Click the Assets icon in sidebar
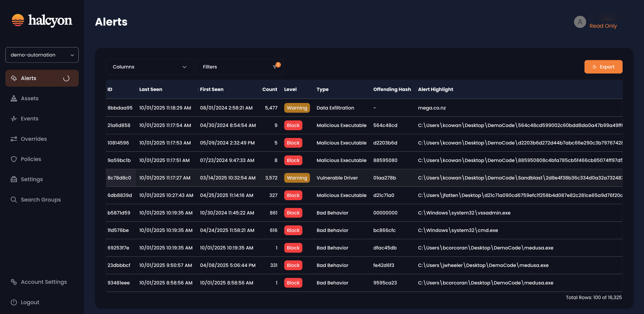 tap(14, 98)
